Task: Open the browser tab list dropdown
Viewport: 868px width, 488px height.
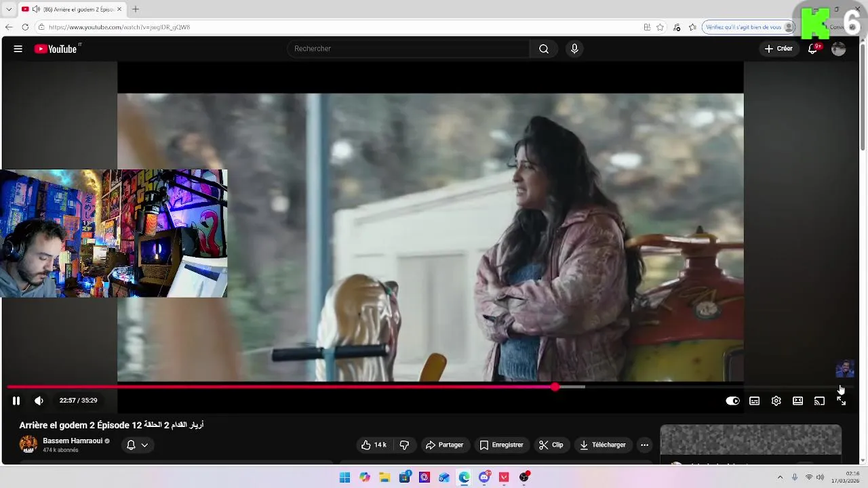Action: click(9, 9)
